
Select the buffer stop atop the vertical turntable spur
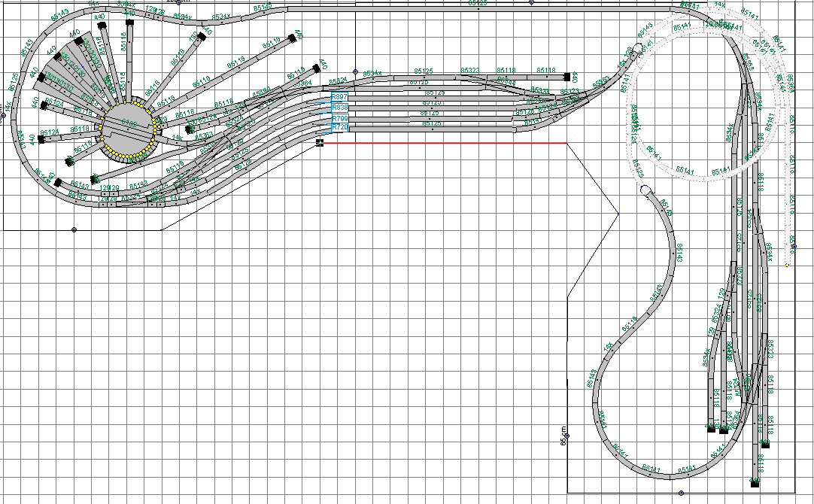coord(129,23)
